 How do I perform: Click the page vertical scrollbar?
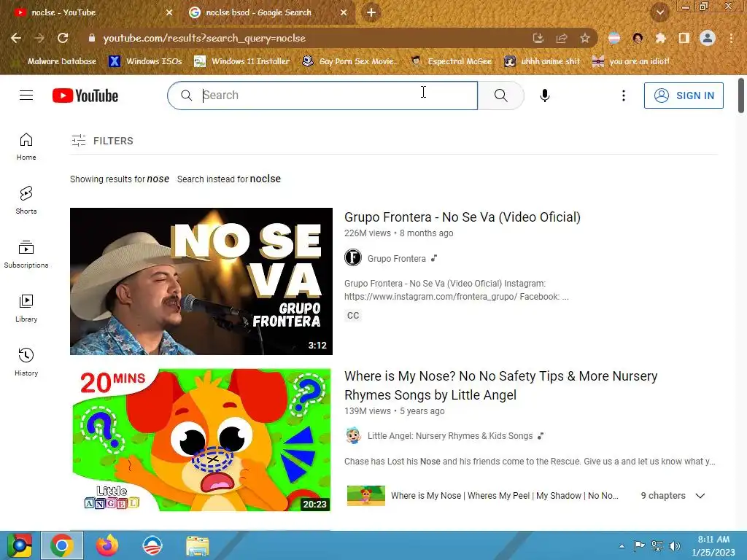741,96
